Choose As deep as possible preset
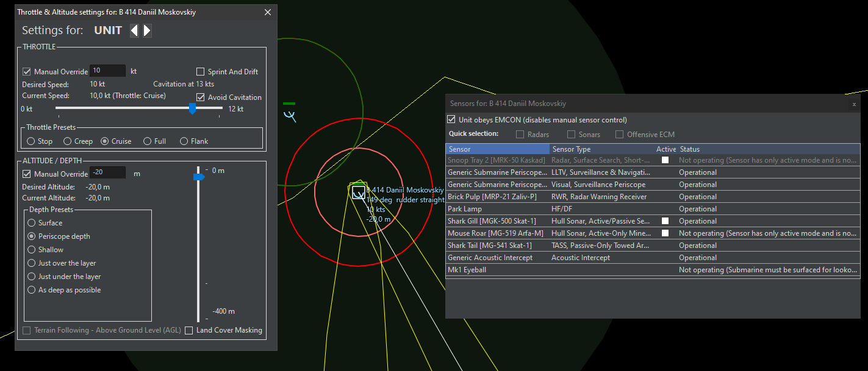Viewport: 868px width, 371px height. coord(32,290)
